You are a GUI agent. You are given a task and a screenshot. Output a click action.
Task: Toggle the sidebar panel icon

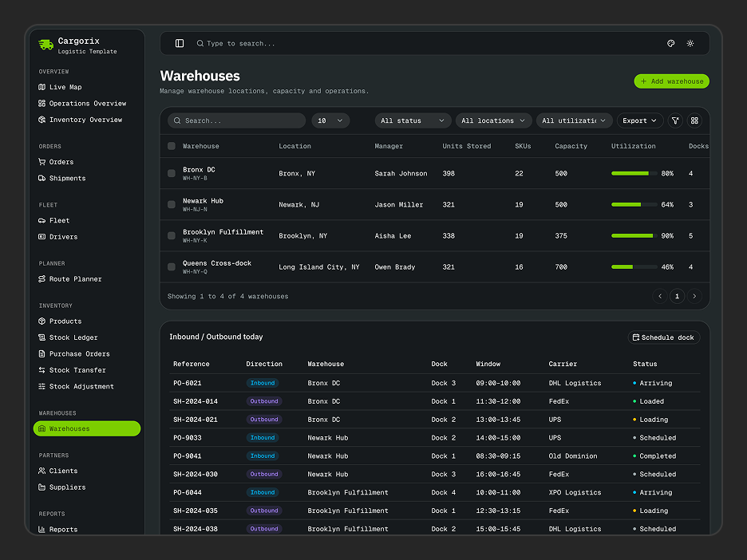click(x=180, y=43)
